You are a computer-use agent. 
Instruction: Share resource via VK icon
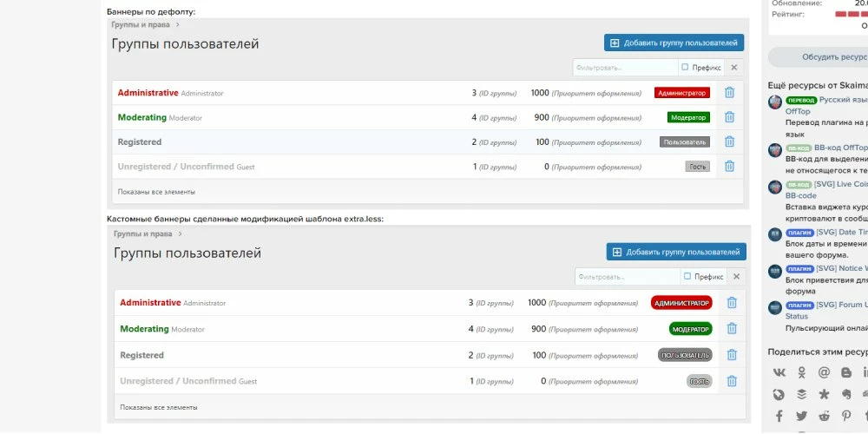click(x=779, y=372)
